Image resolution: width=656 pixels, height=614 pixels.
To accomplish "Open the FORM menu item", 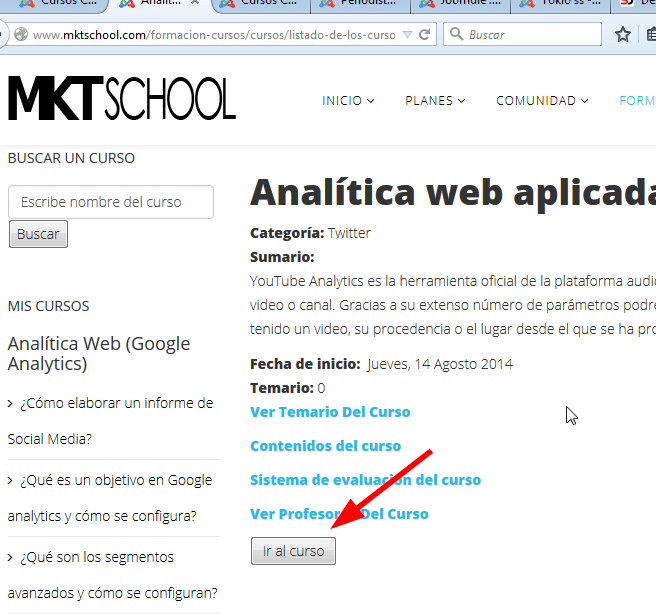I will [637, 101].
